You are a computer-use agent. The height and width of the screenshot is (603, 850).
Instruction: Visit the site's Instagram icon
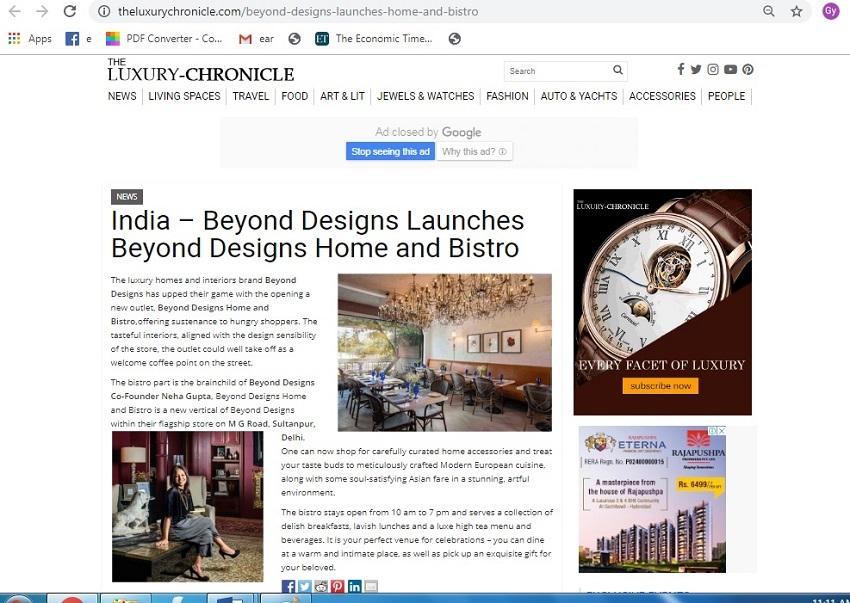(713, 69)
